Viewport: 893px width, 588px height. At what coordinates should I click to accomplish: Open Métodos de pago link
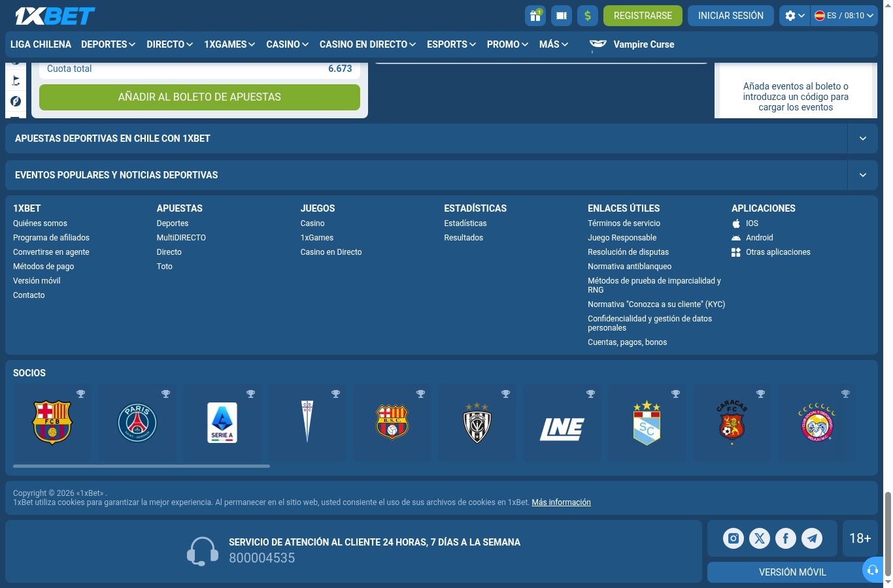43,267
